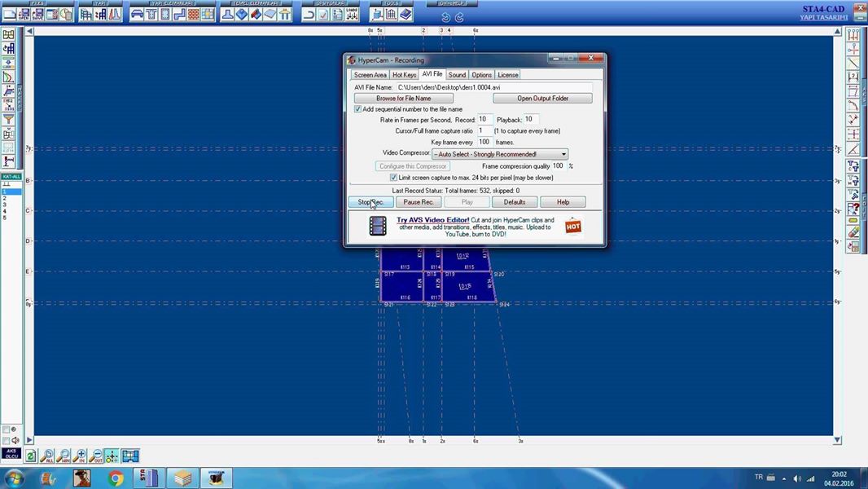
Task: Open the License tab
Action: pyautogui.click(x=507, y=75)
